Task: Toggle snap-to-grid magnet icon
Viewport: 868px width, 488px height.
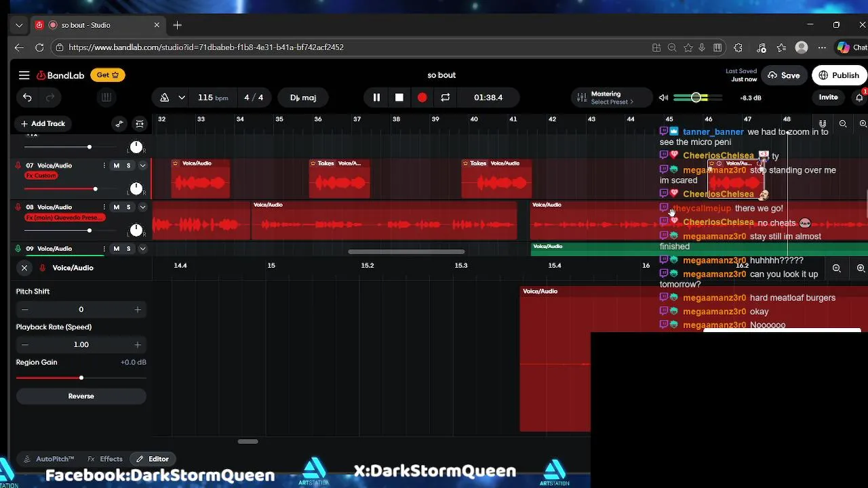Action: (x=823, y=123)
